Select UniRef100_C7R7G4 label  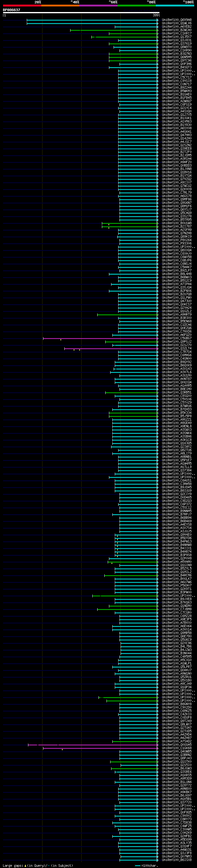click(177, 352)
